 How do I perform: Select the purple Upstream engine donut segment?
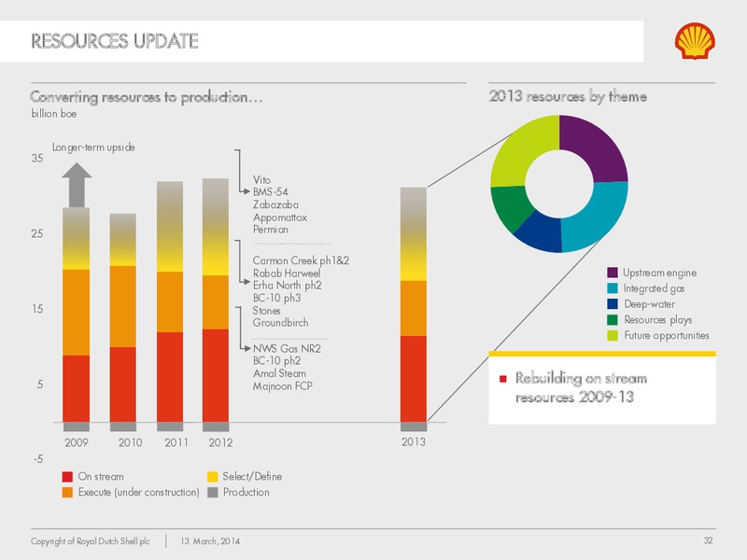point(598,146)
